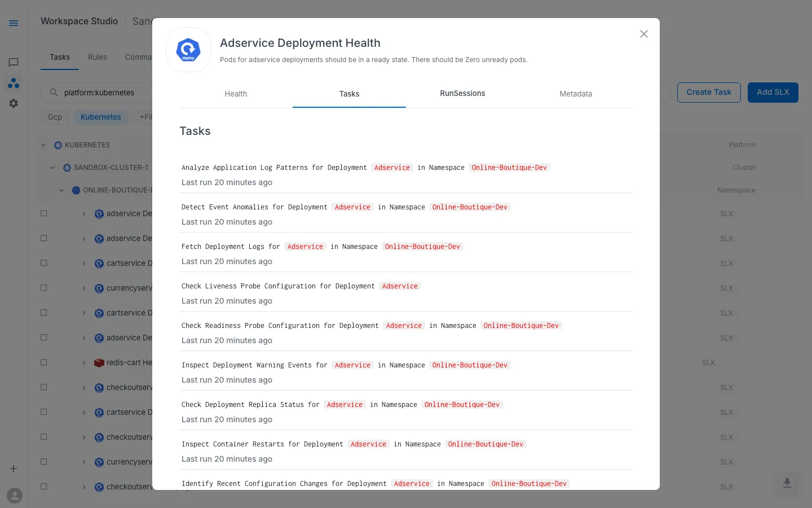Open the Metadata tab
This screenshot has width=812, height=508.
[576, 94]
